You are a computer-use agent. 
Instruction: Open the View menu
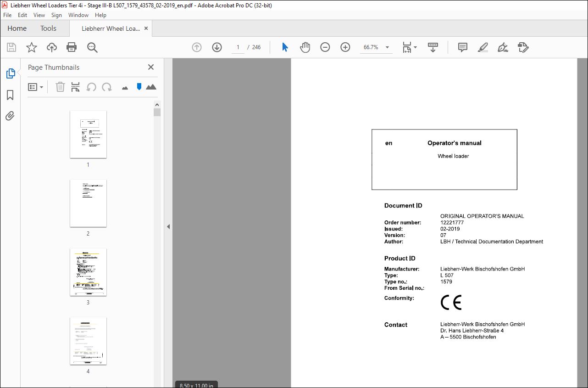click(39, 15)
